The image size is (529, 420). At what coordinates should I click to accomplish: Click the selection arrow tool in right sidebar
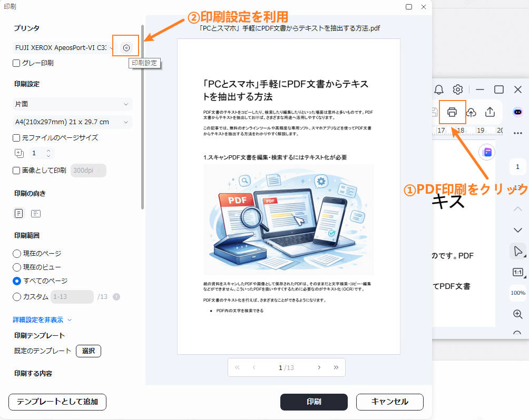pyautogui.click(x=517, y=251)
